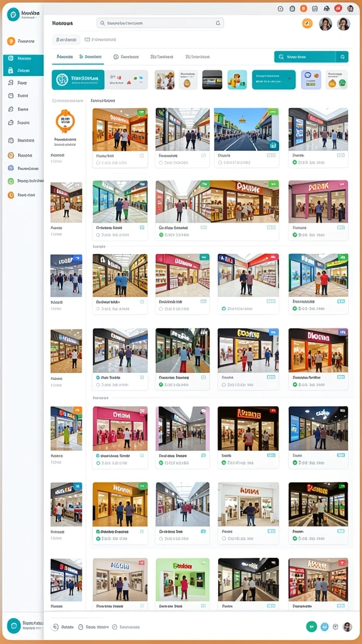The height and width of the screenshot is (644, 362).
Task: Select the first underlined tab above the category strip
Action: point(65,57)
